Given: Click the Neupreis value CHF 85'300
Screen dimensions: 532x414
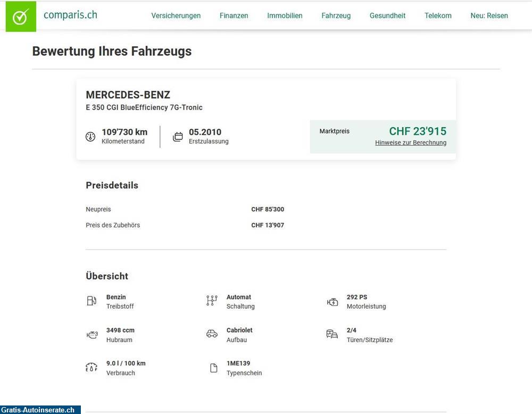Looking at the screenshot, I should [268, 209].
